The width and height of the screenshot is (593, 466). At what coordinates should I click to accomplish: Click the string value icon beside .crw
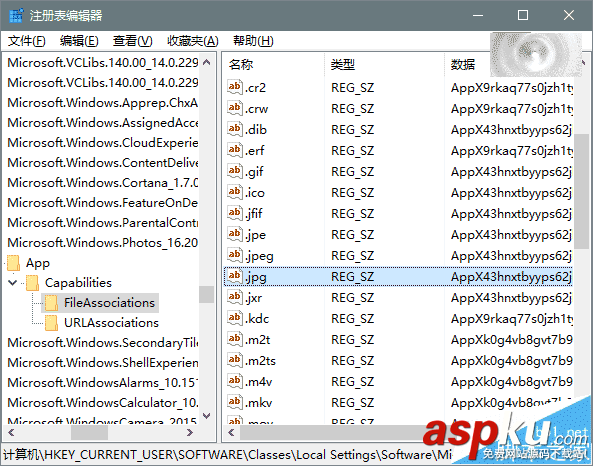click(x=235, y=109)
